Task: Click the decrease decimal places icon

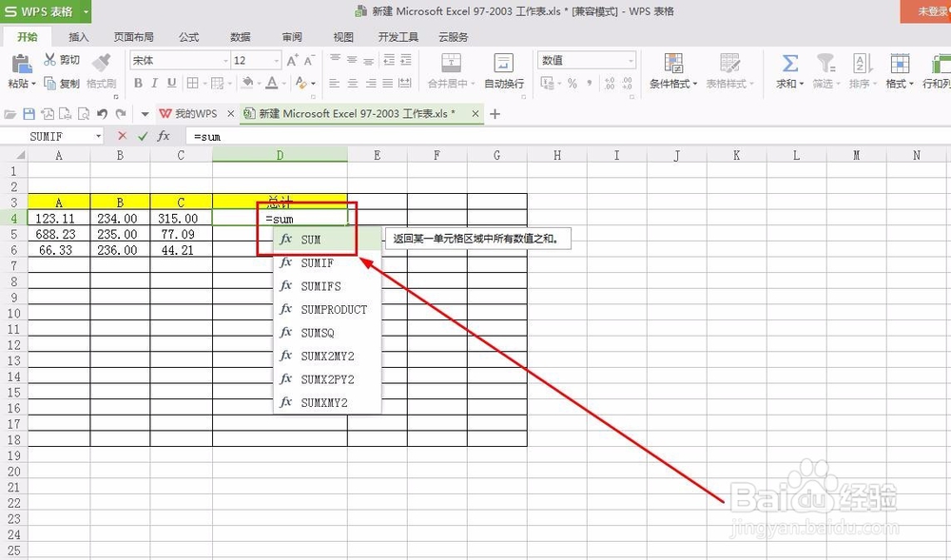Action: click(x=627, y=84)
